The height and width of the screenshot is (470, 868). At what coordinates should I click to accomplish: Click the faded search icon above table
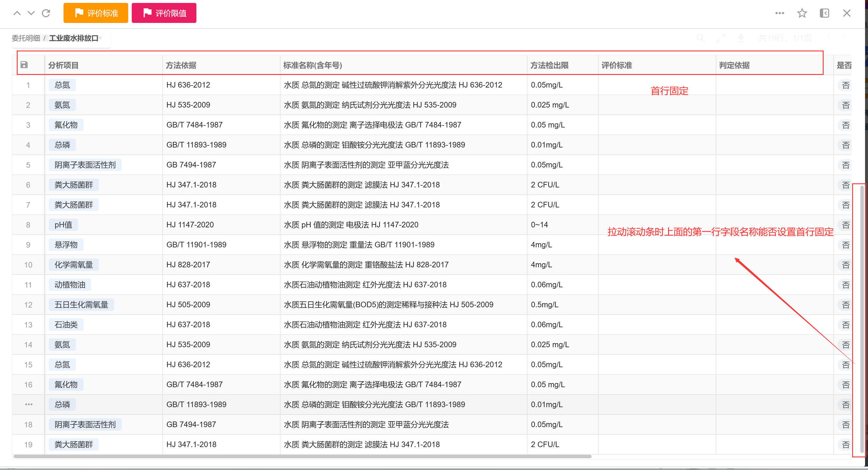(x=700, y=38)
